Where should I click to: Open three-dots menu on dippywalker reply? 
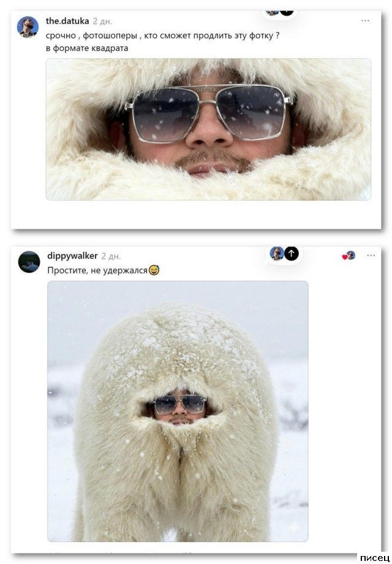click(371, 256)
